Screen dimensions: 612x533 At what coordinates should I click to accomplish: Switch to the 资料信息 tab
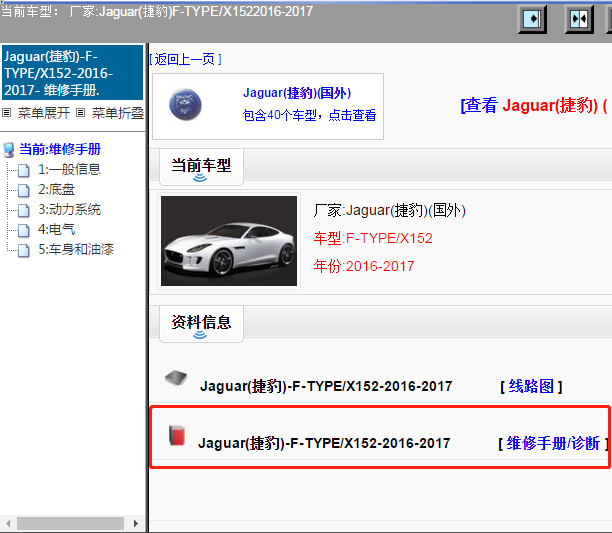[201, 324]
